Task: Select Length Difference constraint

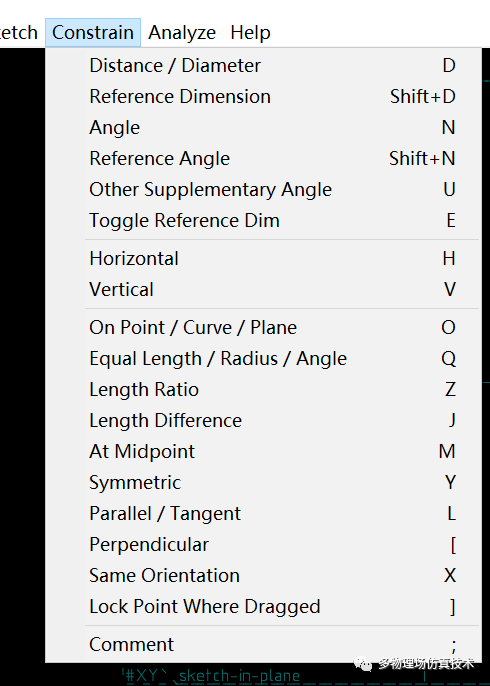Action: point(262,421)
